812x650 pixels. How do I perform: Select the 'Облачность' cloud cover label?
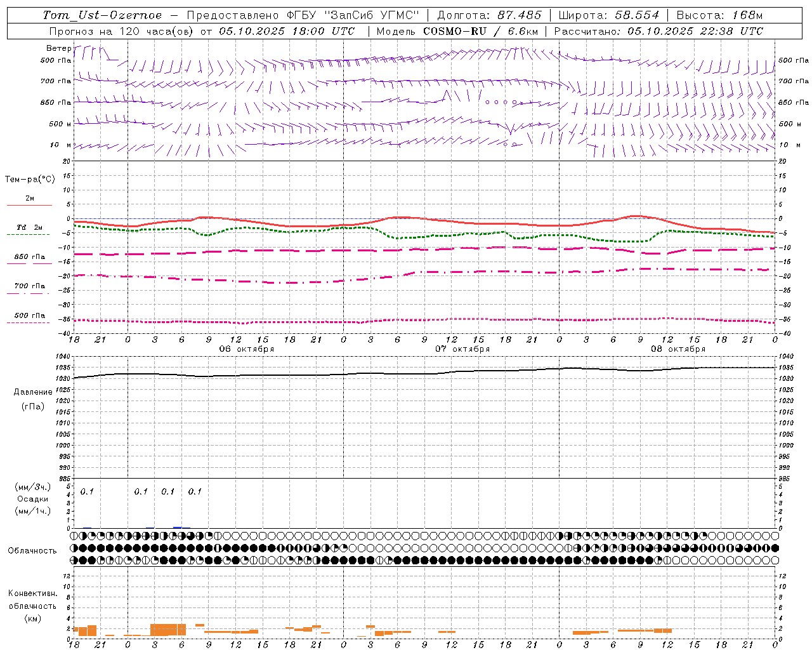coord(32,551)
